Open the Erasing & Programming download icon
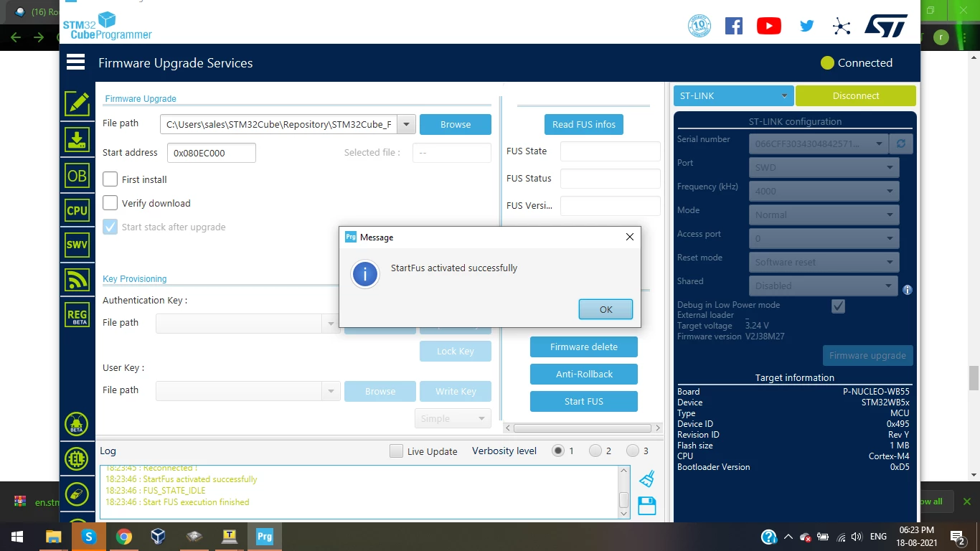This screenshot has height=551, width=980. tap(77, 140)
